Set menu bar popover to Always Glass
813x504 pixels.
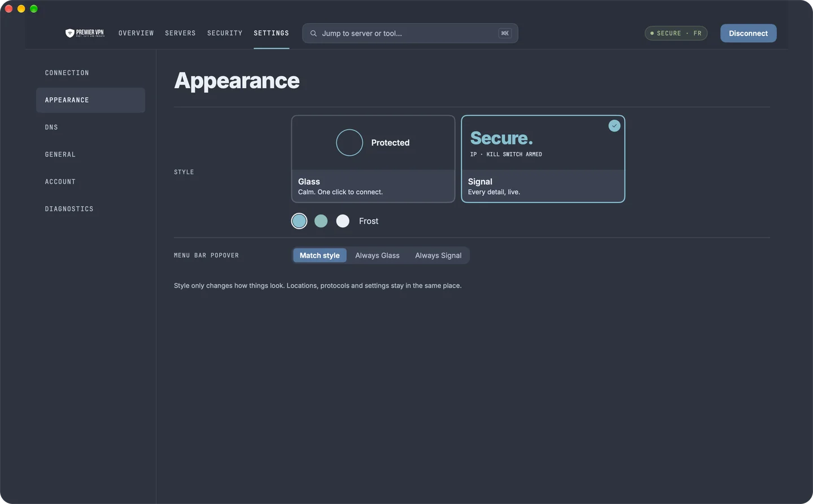coord(377,255)
